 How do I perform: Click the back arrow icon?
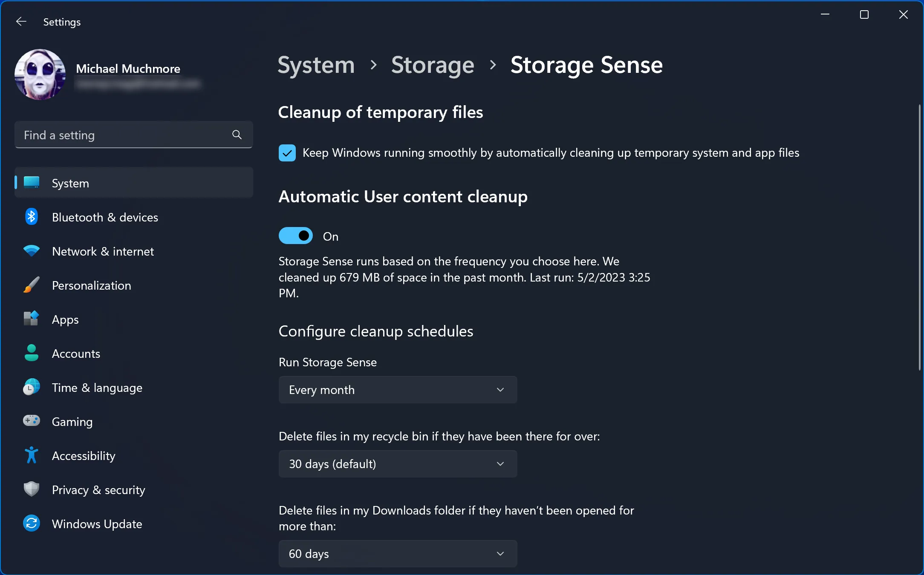click(x=21, y=21)
